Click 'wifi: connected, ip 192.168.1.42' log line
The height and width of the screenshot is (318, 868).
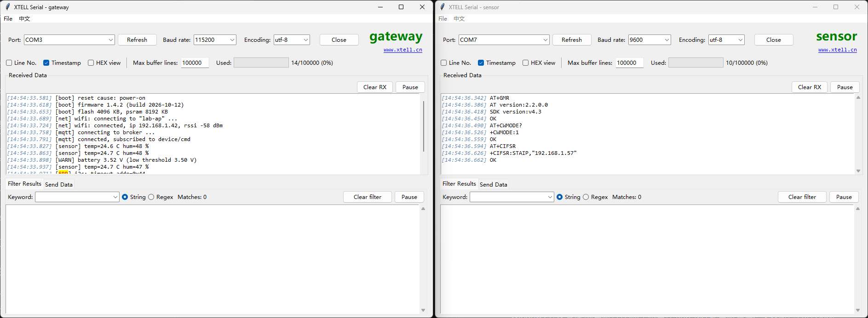pyautogui.click(x=115, y=125)
